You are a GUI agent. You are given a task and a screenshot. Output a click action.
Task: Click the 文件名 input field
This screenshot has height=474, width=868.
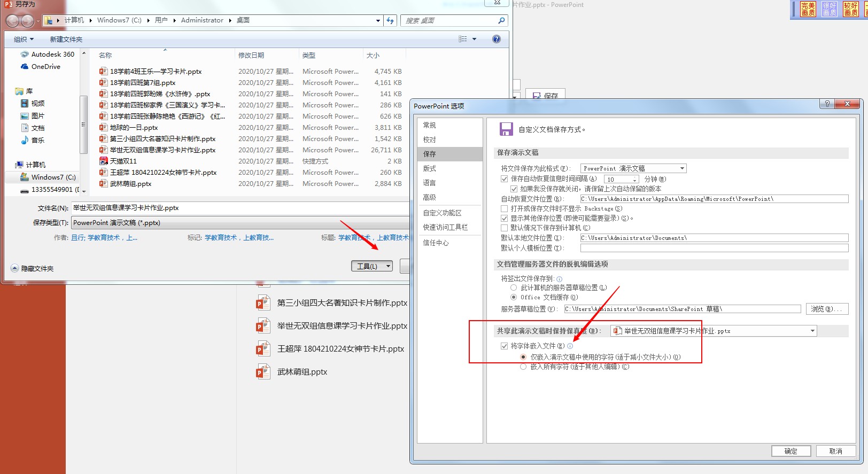click(x=241, y=208)
